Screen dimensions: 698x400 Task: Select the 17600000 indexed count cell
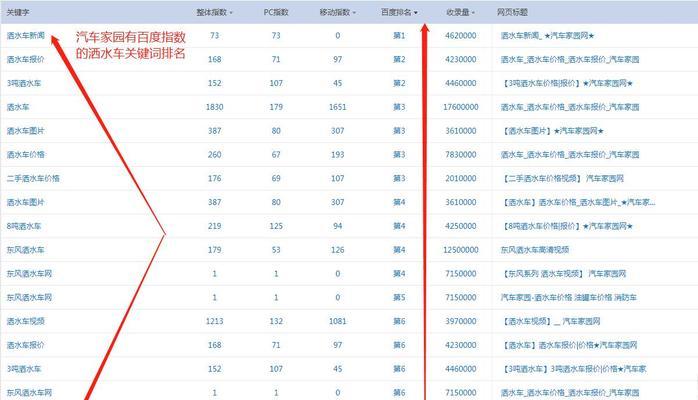[461, 107]
